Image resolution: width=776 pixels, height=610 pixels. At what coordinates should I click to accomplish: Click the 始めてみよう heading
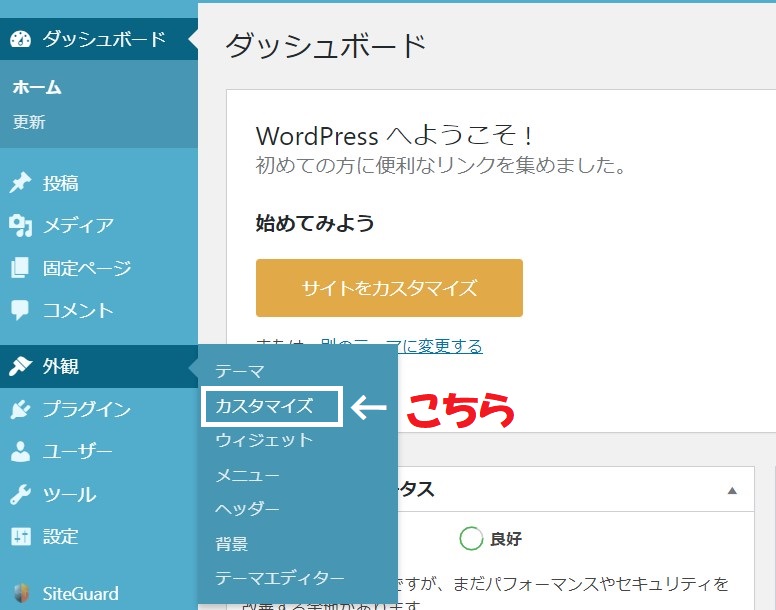315,223
